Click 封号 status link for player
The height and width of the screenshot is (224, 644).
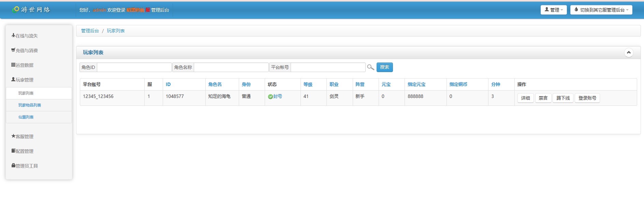click(277, 96)
